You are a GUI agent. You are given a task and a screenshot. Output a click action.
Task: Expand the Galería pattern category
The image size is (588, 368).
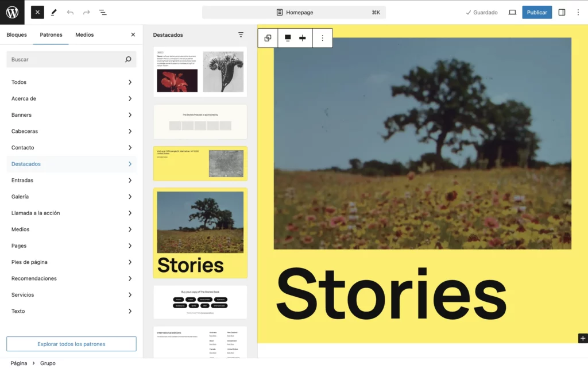coord(71,197)
